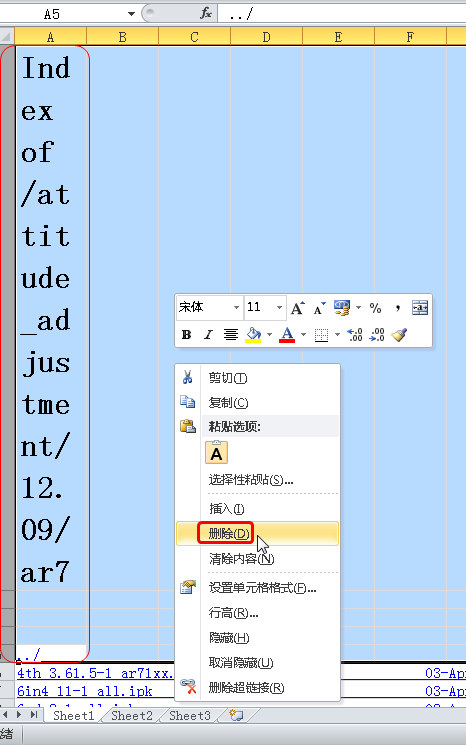
Task: Click the decrease font size icon
Action: click(x=319, y=308)
